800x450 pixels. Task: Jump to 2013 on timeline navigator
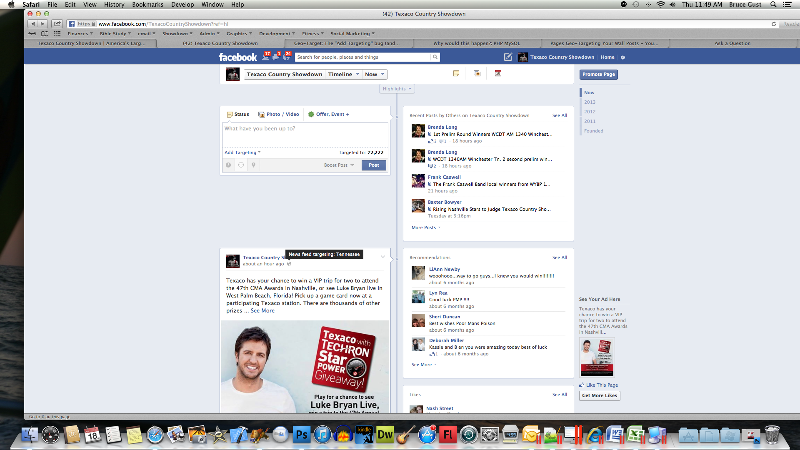click(590, 102)
